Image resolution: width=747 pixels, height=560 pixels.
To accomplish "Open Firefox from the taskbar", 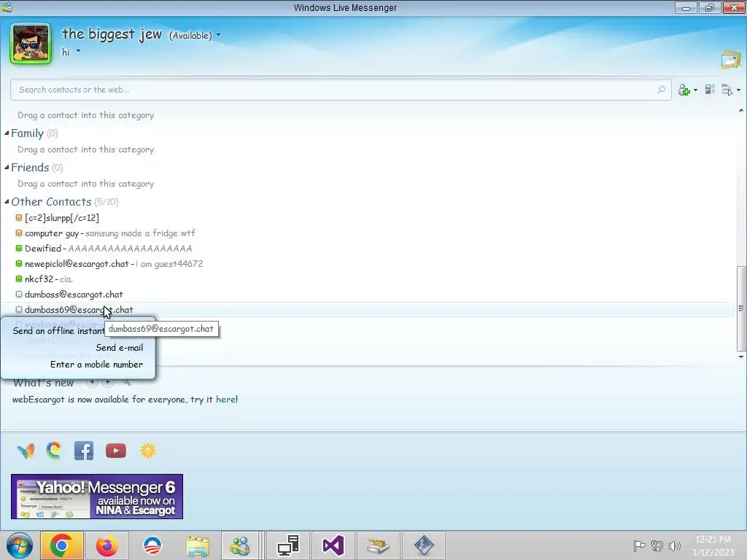I will (107, 545).
